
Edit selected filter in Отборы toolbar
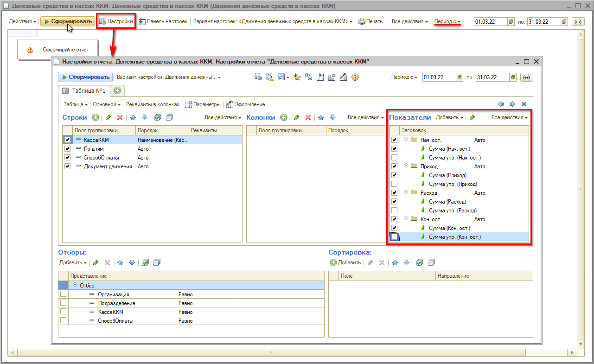pyautogui.click(x=96, y=262)
